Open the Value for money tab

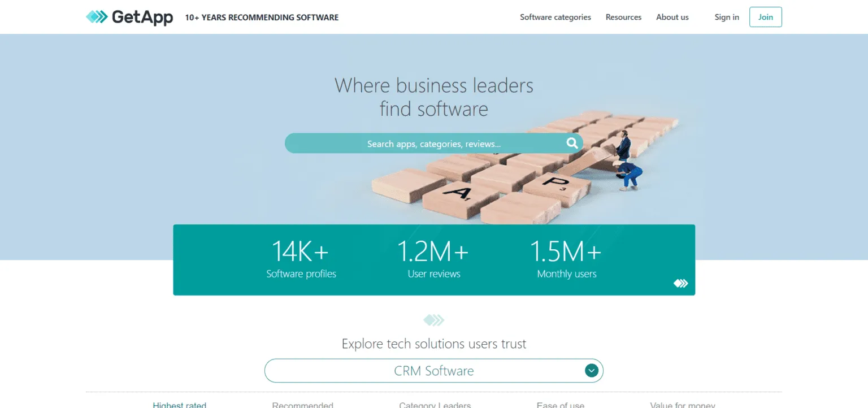coord(682,405)
